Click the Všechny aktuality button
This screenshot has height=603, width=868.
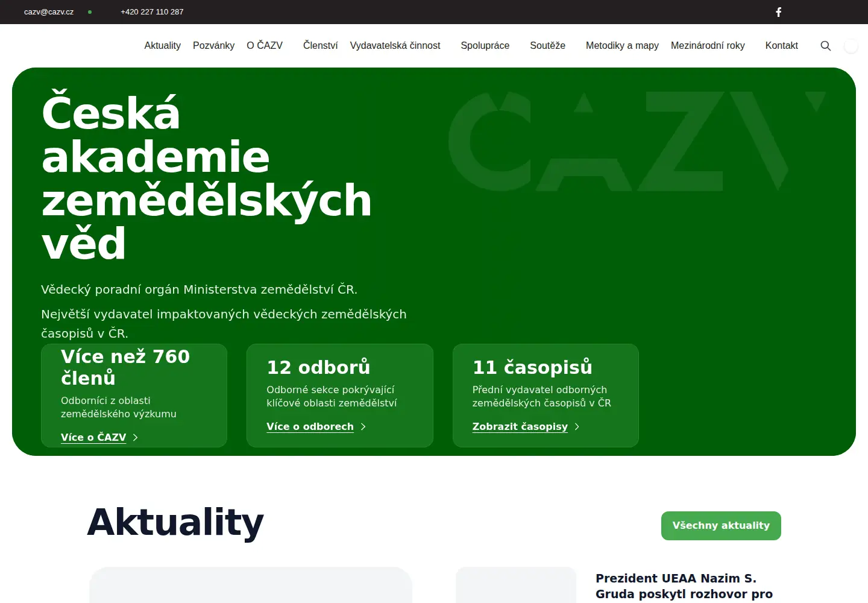(x=721, y=526)
